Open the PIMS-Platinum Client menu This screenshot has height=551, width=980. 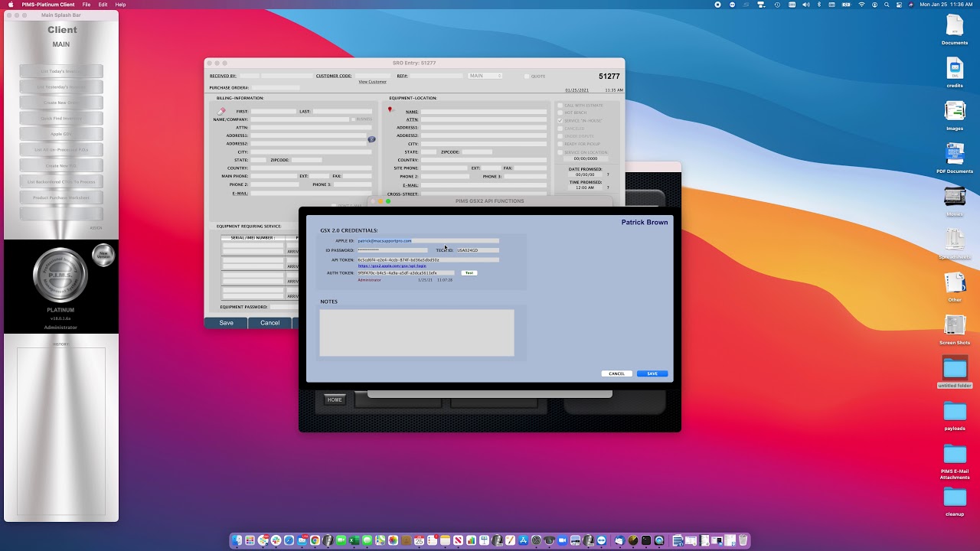point(48,5)
